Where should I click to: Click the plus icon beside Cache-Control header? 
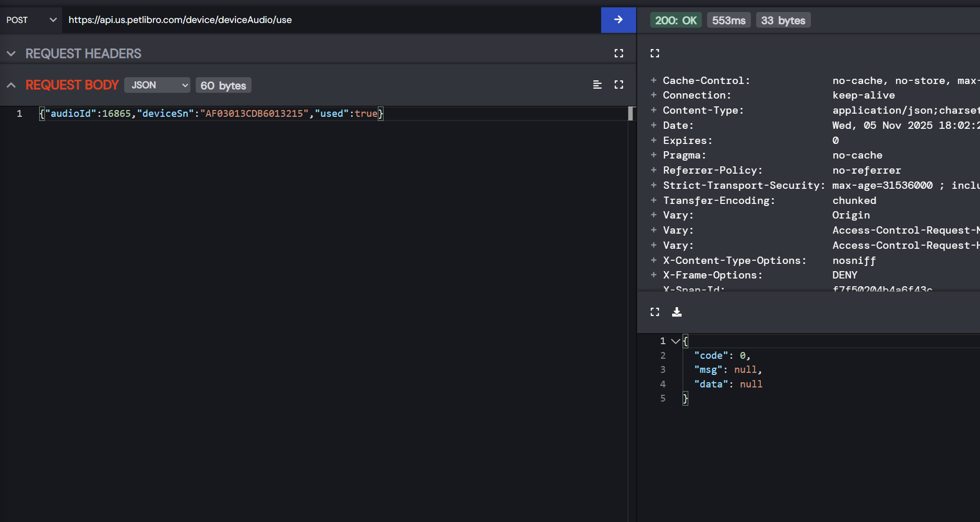[x=654, y=80]
